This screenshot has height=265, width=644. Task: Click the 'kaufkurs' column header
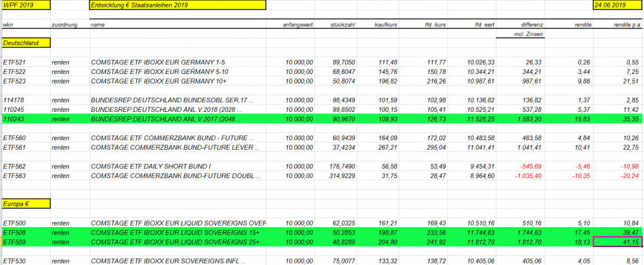pos(386,24)
